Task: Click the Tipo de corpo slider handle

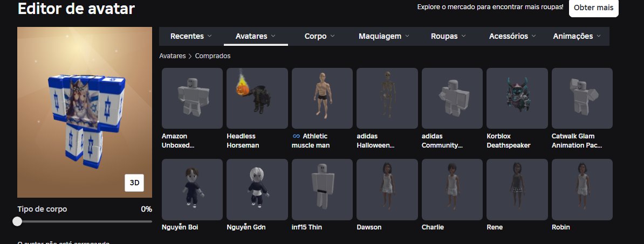Action: coord(17,221)
